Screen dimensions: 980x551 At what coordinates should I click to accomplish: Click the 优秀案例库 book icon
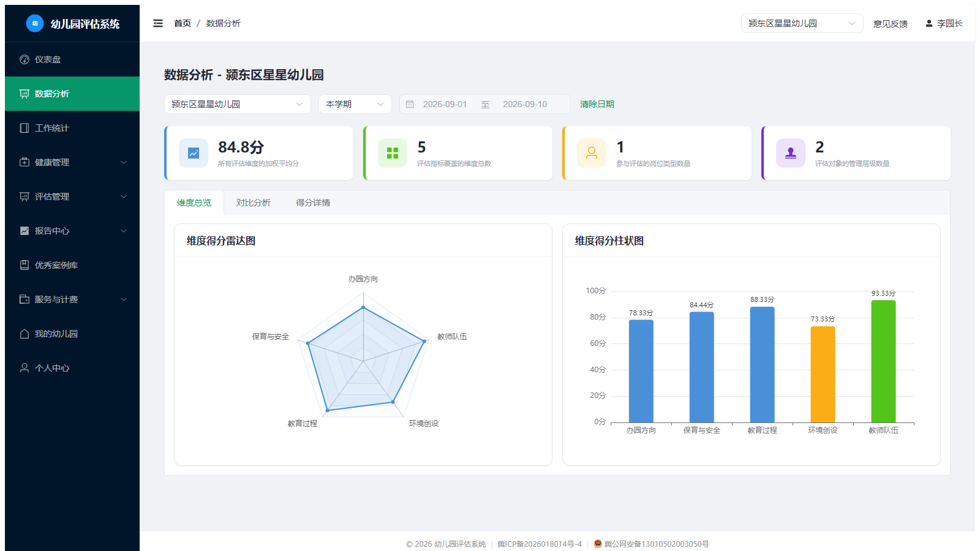[24, 265]
